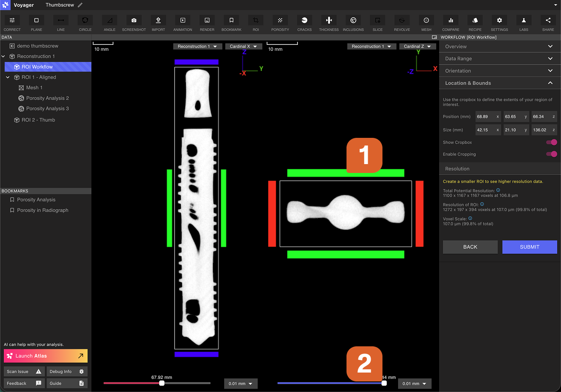This screenshot has height=392, width=561.
Task: Collapse the ROI 1 - Aligned tree node
Action: pos(8,77)
